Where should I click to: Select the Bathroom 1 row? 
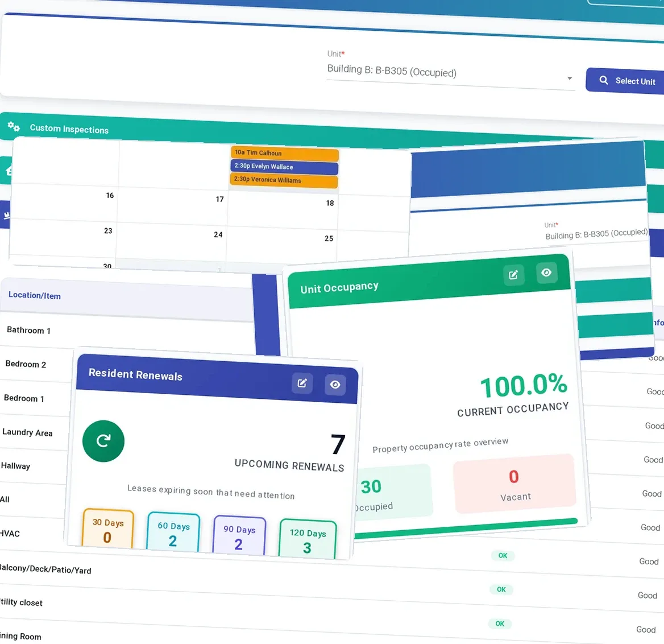29,330
